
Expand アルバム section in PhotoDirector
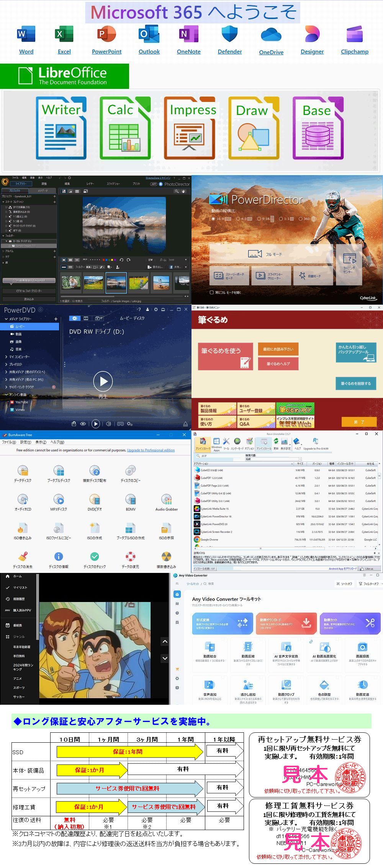point(3,251)
